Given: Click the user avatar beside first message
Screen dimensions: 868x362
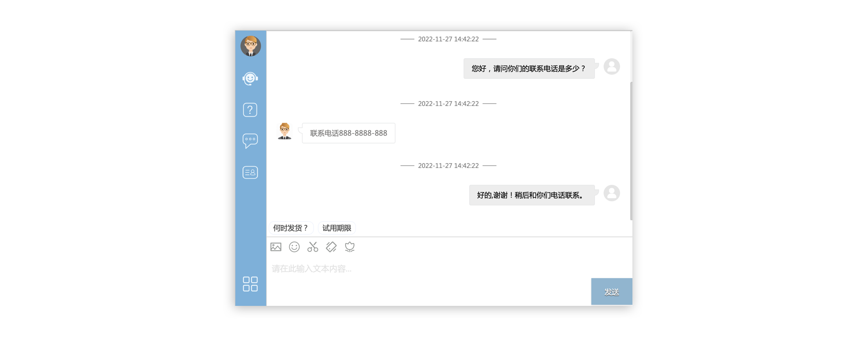Looking at the screenshot, I should (611, 67).
